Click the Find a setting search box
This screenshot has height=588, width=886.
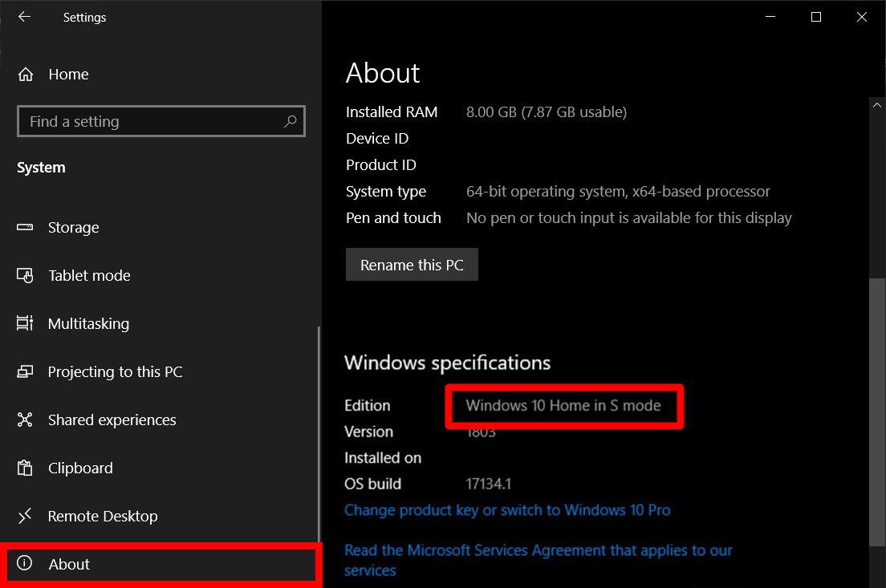coord(152,122)
